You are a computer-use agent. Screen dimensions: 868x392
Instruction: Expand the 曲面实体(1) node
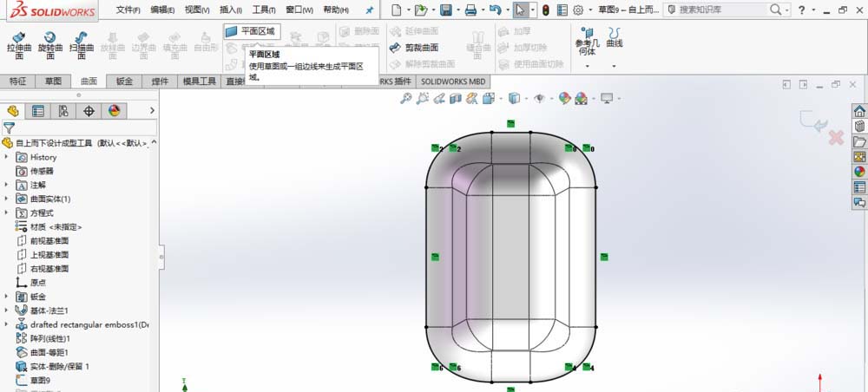pyautogui.click(x=7, y=199)
